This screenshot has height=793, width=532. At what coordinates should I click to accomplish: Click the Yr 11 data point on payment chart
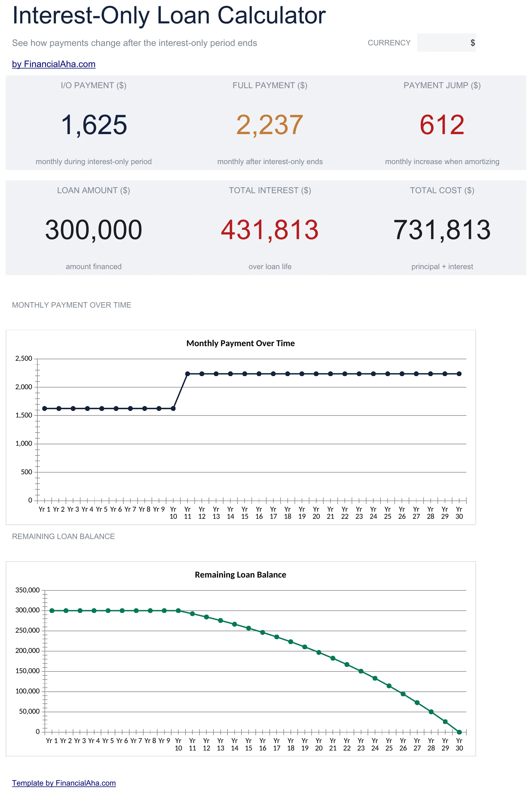188,374
